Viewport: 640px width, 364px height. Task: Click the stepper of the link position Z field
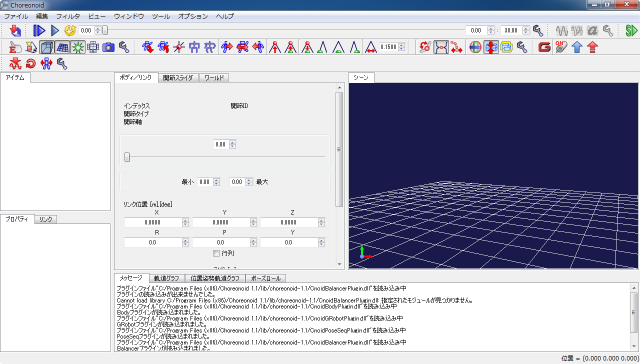(321, 222)
